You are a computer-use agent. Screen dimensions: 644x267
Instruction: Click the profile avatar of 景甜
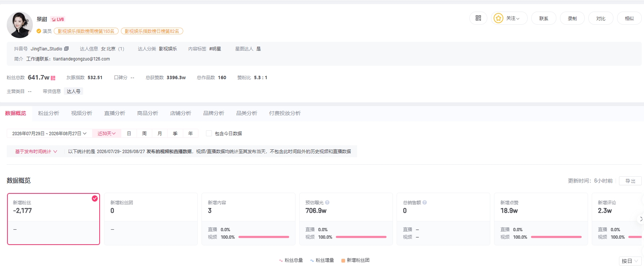[20, 25]
